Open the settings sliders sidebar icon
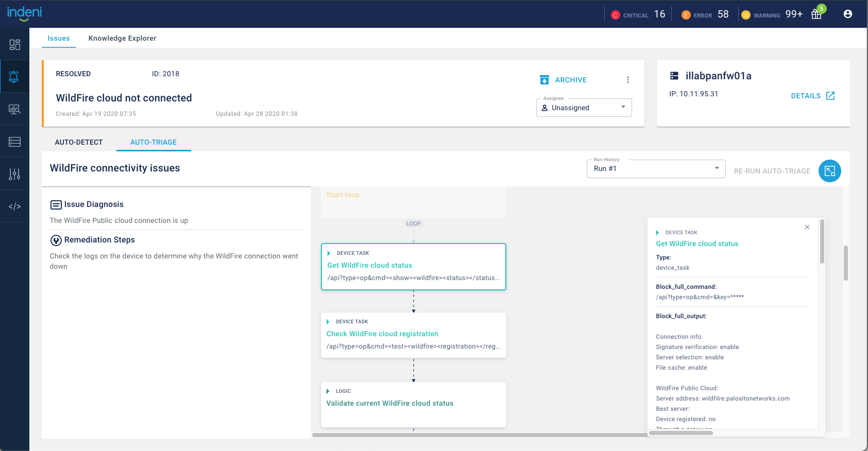868x451 pixels. (14, 174)
